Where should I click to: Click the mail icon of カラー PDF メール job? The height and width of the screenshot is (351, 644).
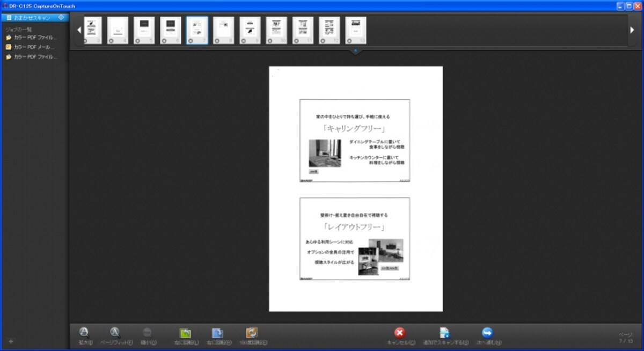[x=9, y=47]
